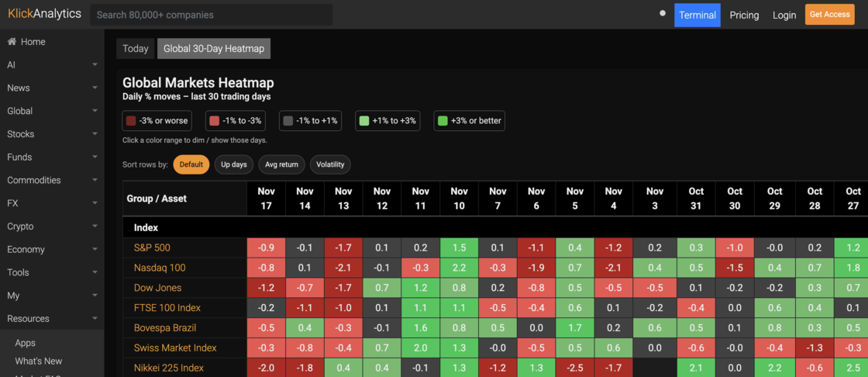
Task: Click Nikkei 225 Oct 29 cell 2.2
Action: pos(774,368)
